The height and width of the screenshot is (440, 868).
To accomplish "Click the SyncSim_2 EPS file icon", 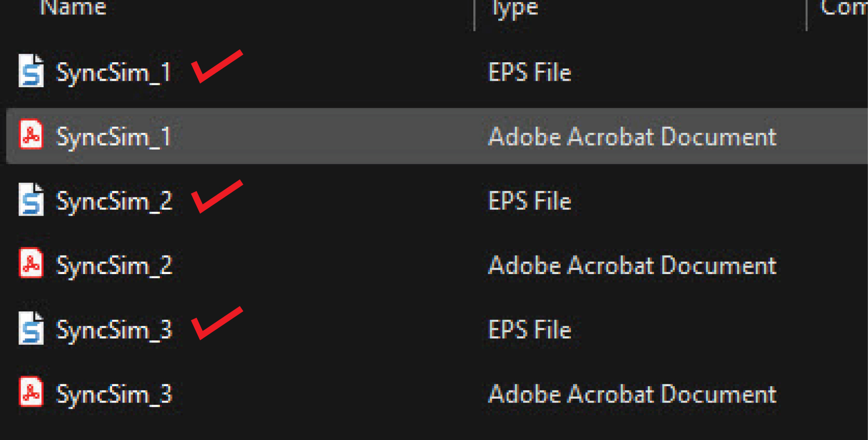I will click(31, 200).
